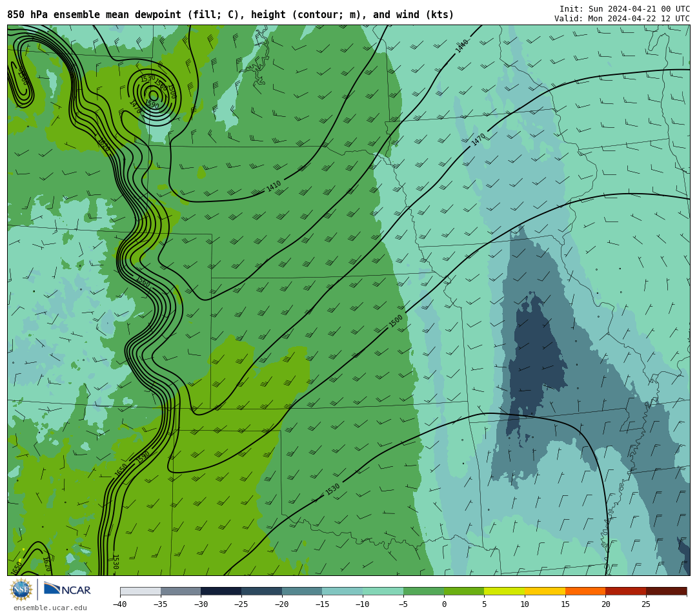Click the -40 colorbar tick label
The height and width of the screenshot is (616, 697).
120,604
